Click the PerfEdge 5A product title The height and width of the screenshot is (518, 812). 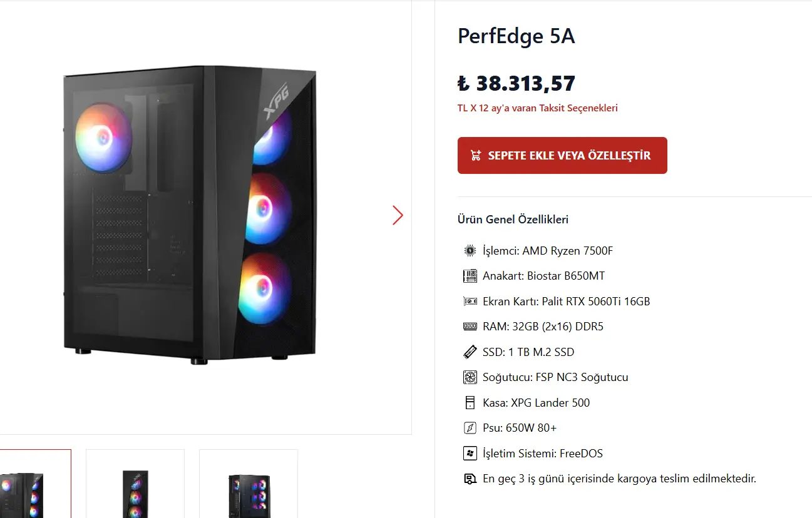click(516, 36)
